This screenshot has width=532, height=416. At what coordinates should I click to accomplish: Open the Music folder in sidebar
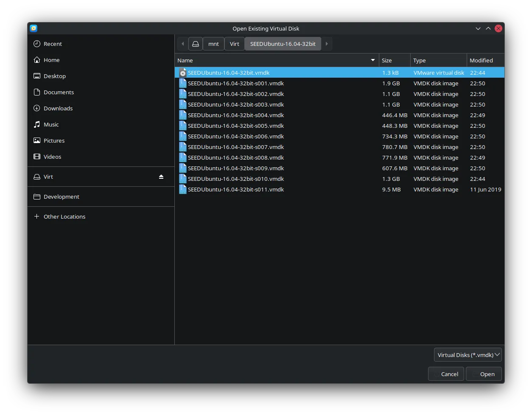coord(101,124)
